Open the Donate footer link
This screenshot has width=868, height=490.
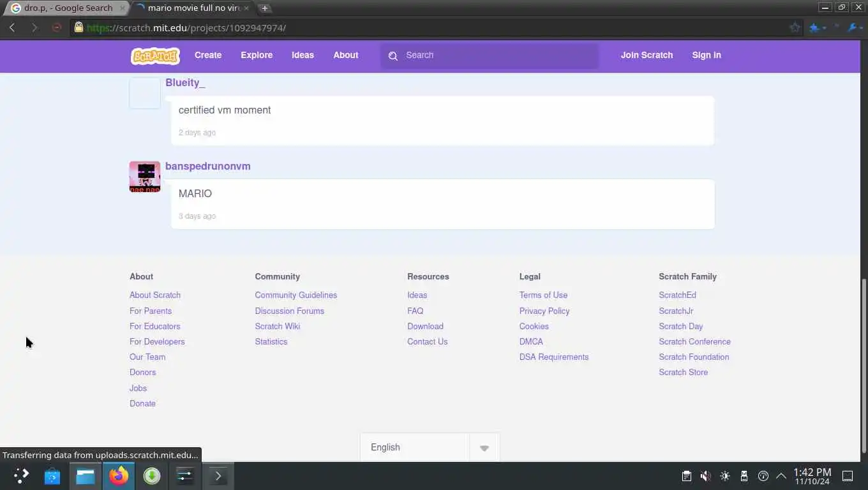(x=142, y=403)
